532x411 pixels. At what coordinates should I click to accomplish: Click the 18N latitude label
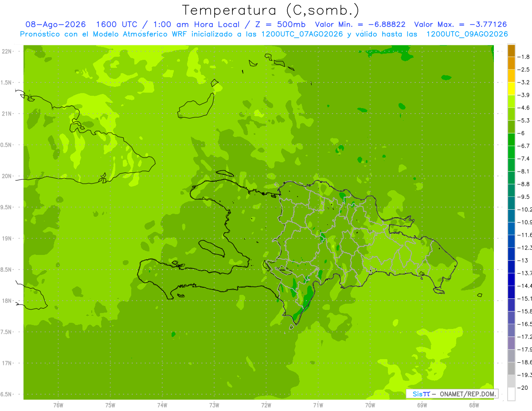click(6, 301)
